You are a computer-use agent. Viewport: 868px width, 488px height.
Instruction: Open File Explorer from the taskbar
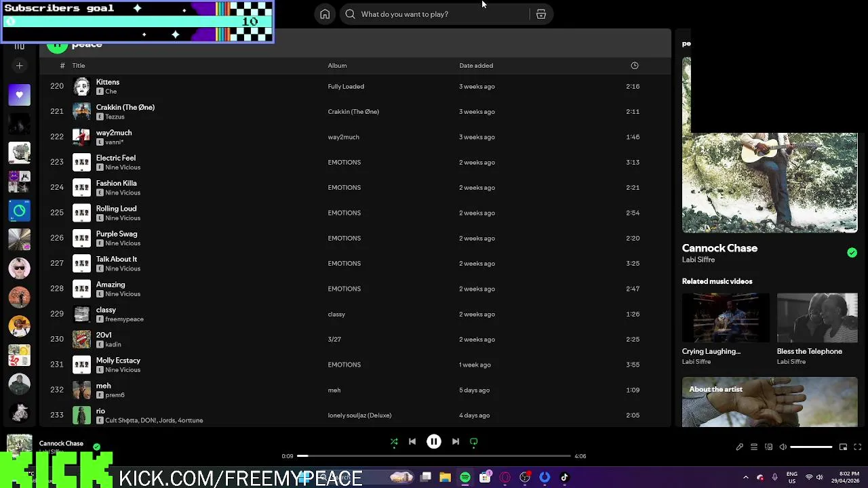coord(446,478)
